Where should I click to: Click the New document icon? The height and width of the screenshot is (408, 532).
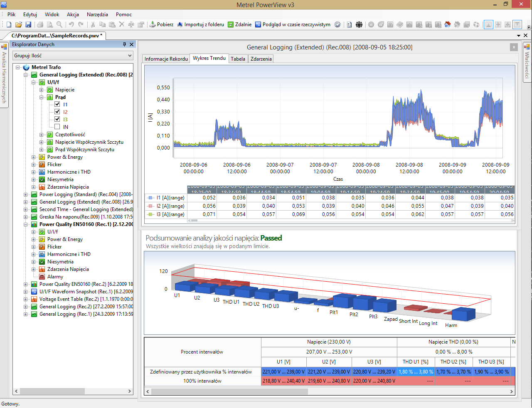pyautogui.click(x=9, y=25)
